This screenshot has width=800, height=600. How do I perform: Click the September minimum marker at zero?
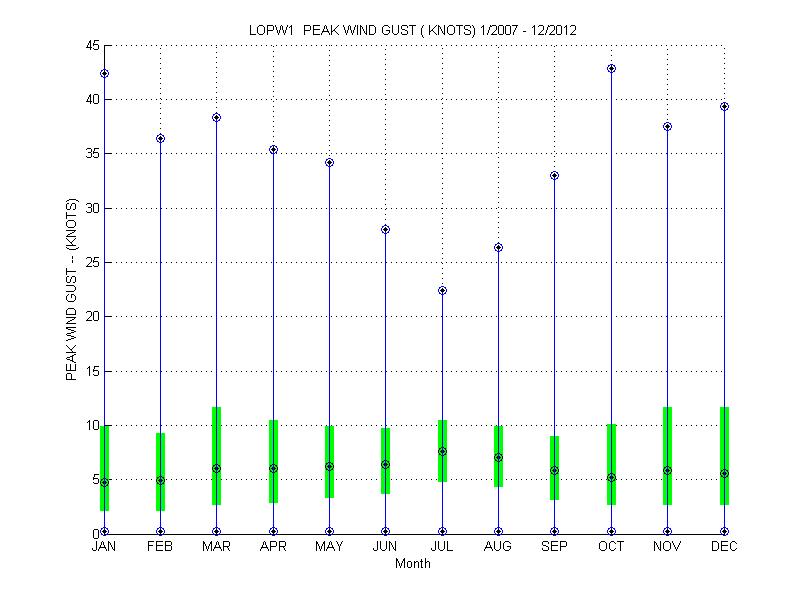555,531
